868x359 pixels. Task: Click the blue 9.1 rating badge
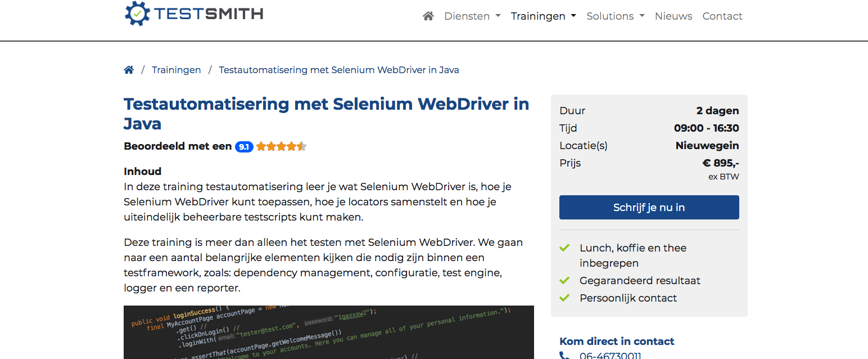(244, 147)
